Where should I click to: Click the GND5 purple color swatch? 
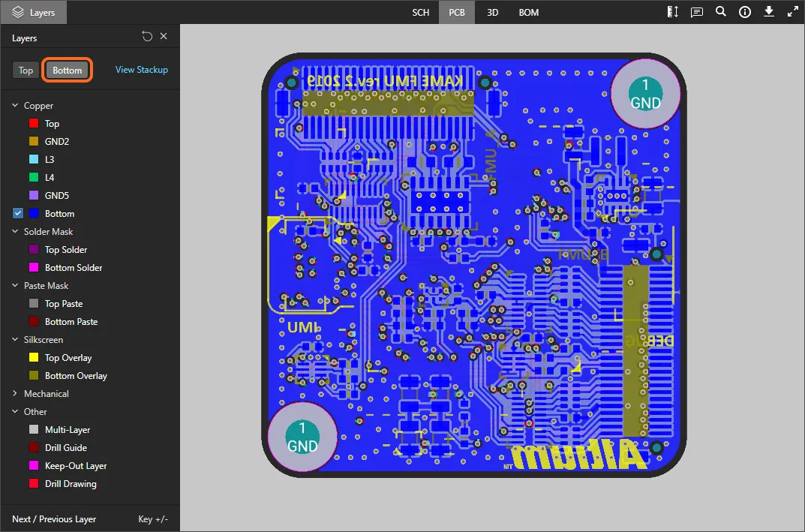[34, 195]
